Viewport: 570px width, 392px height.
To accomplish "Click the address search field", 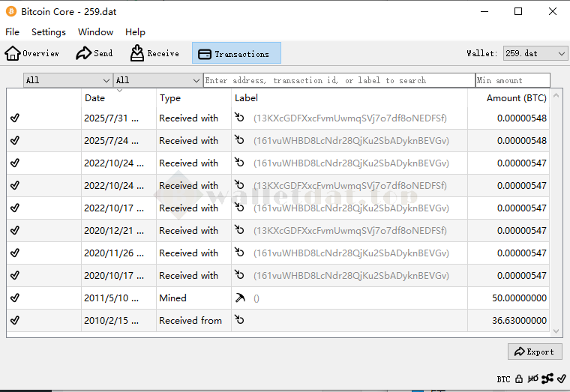I will 338,80.
